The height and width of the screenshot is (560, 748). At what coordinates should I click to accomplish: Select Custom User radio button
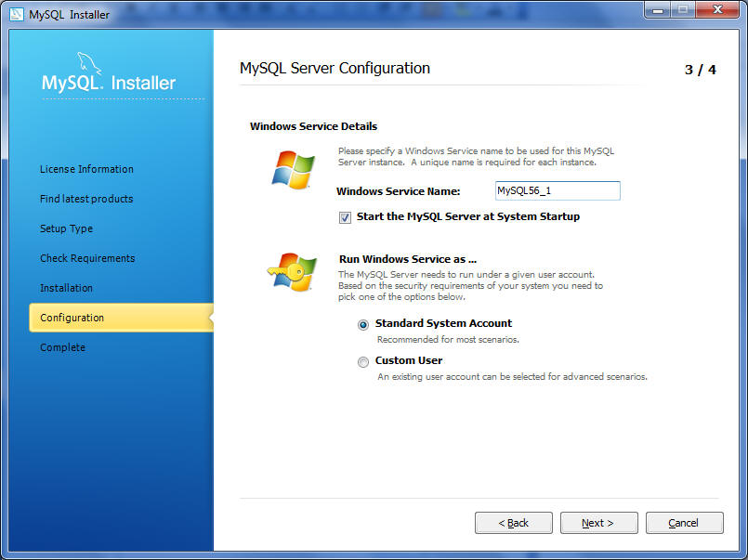[x=363, y=362]
